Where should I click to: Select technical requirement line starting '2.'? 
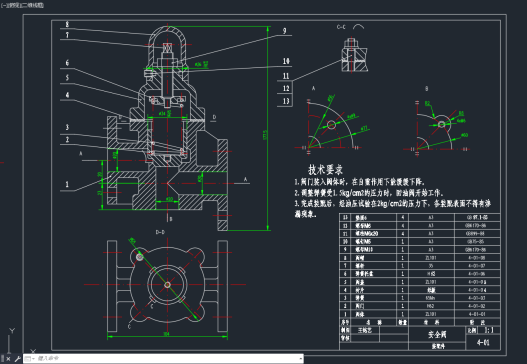[369, 193]
